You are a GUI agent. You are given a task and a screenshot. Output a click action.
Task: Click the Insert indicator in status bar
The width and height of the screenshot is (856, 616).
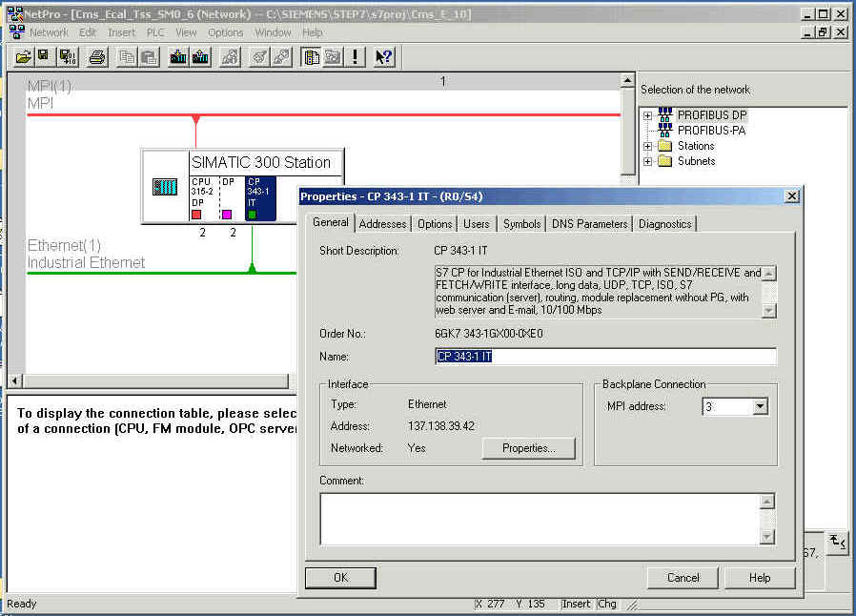coord(576,604)
